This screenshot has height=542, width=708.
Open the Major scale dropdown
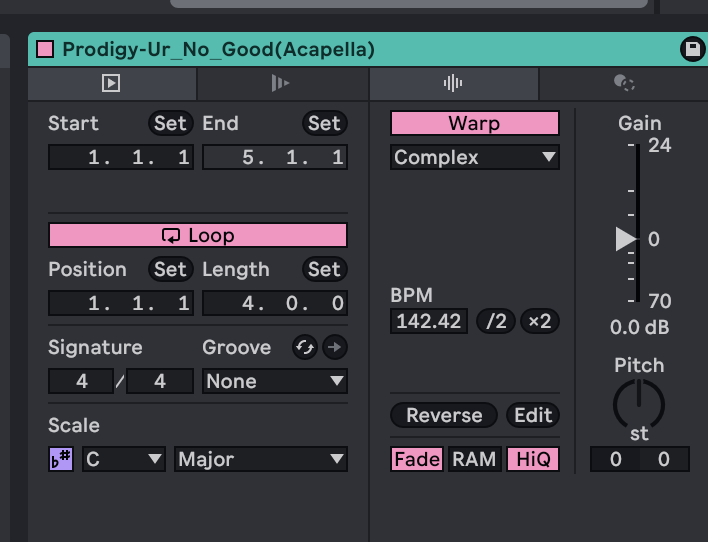(261, 459)
